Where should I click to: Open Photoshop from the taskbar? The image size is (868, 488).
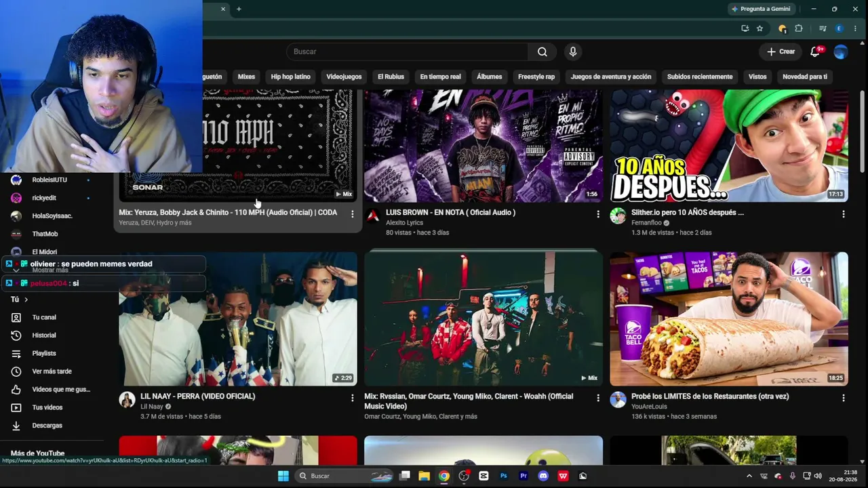pos(503,476)
